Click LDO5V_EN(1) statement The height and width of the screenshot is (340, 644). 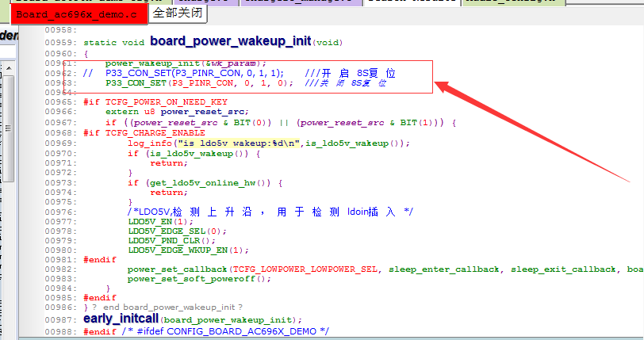(160, 222)
